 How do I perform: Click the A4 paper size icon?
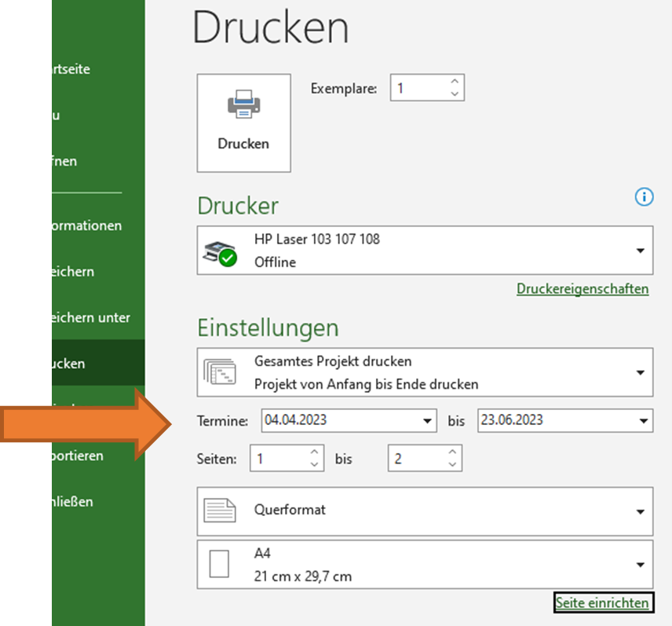[221, 564]
